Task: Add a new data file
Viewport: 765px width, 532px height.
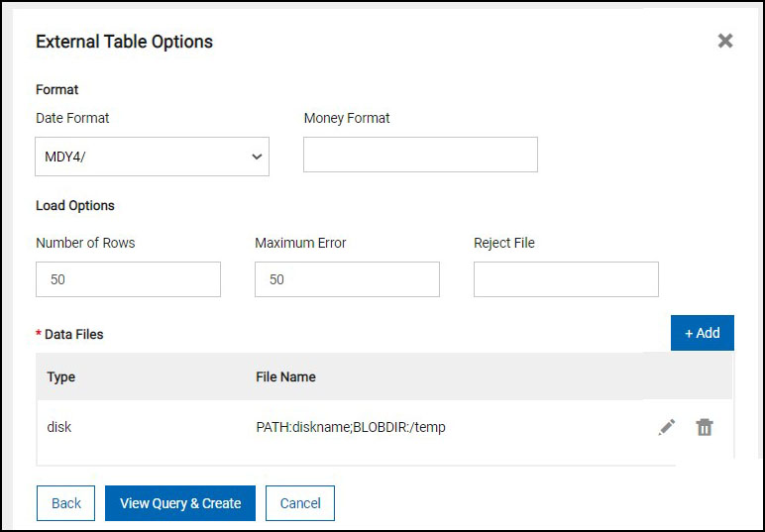Action: click(x=702, y=333)
